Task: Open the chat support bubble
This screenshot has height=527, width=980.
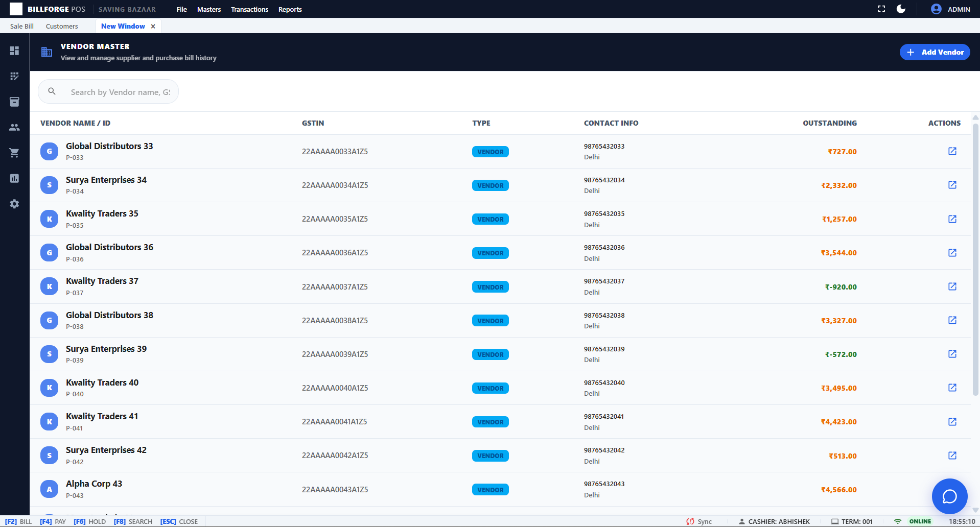Action: coord(949,496)
